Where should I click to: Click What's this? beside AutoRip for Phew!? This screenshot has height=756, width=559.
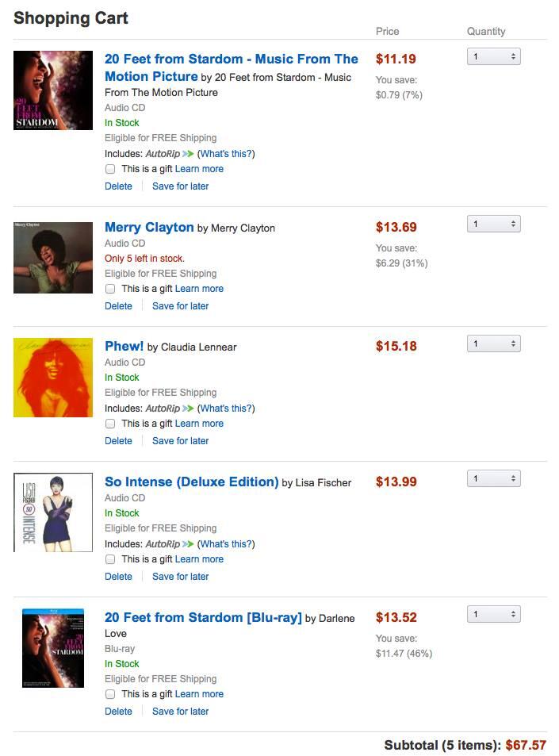(x=226, y=409)
